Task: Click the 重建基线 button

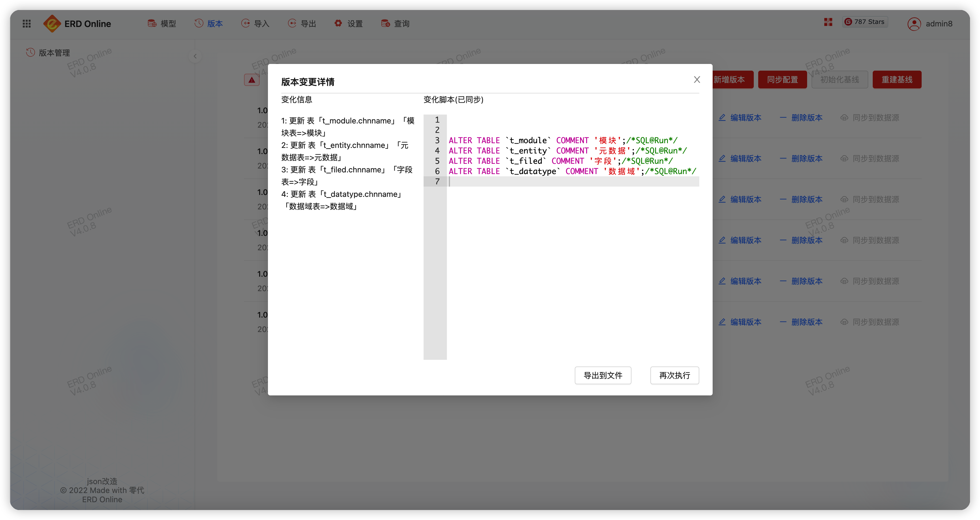Action: (x=897, y=80)
